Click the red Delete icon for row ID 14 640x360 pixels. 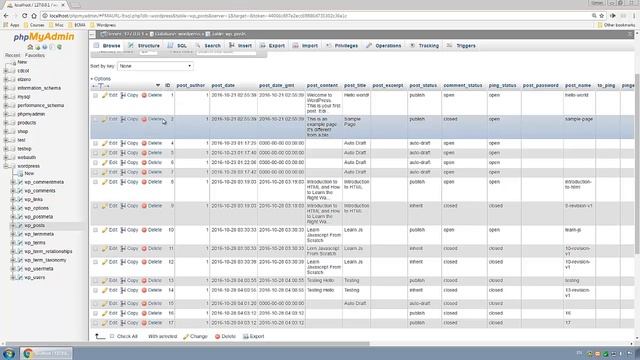click(x=144, y=290)
